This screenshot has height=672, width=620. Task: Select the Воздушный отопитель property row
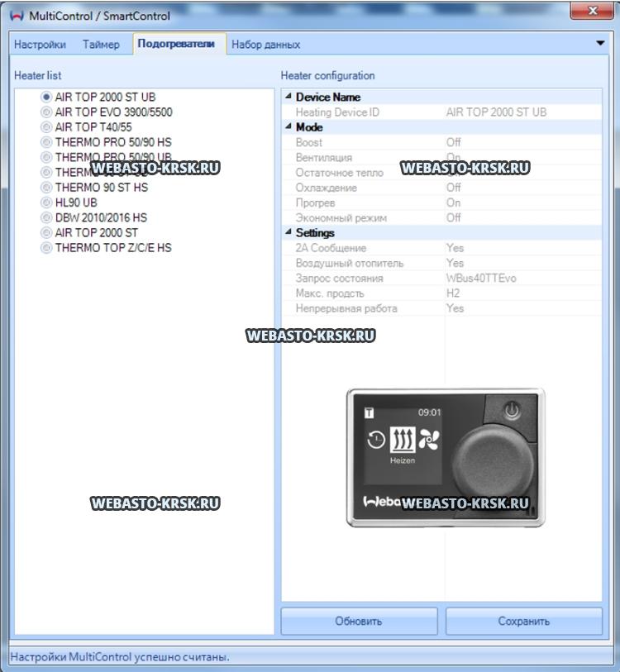point(441,263)
